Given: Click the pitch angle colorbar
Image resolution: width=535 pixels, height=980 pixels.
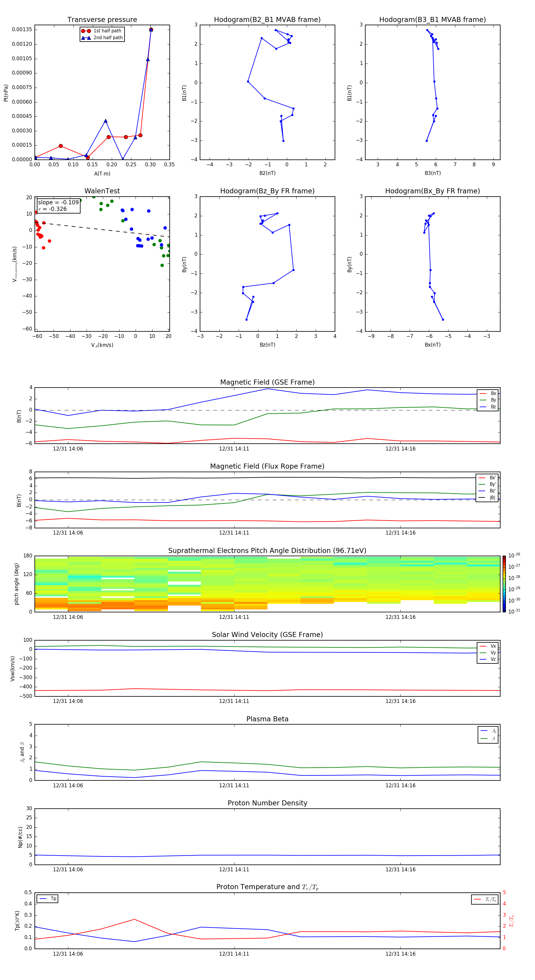Looking at the screenshot, I should click(x=504, y=584).
